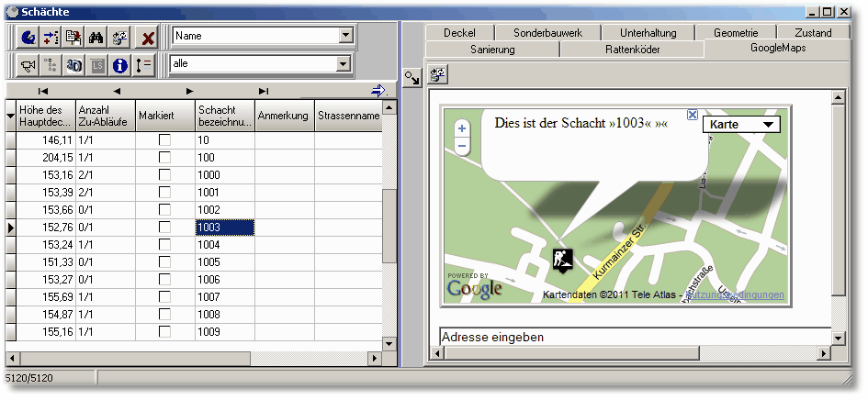Click the table corner dropdown triangle
Image resolution: width=868 pixels, height=400 pixels.
pos(10,116)
